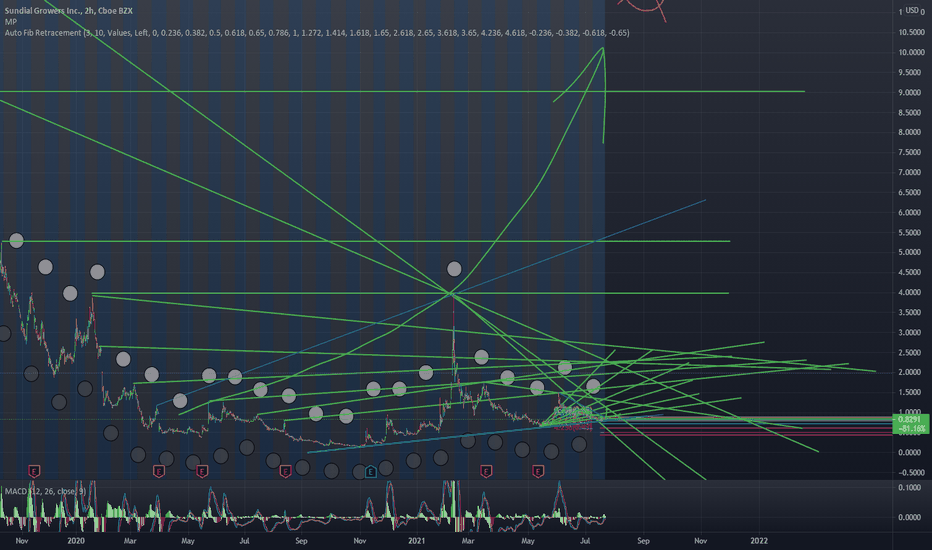Select the green horizontal line at 4.0000

(x=410, y=293)
